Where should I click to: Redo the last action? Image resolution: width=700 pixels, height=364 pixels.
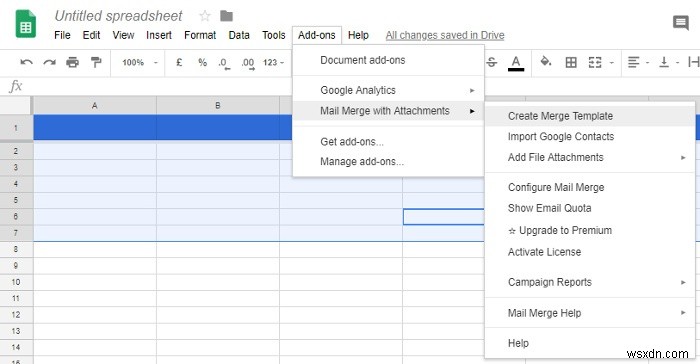coord(49,63)
